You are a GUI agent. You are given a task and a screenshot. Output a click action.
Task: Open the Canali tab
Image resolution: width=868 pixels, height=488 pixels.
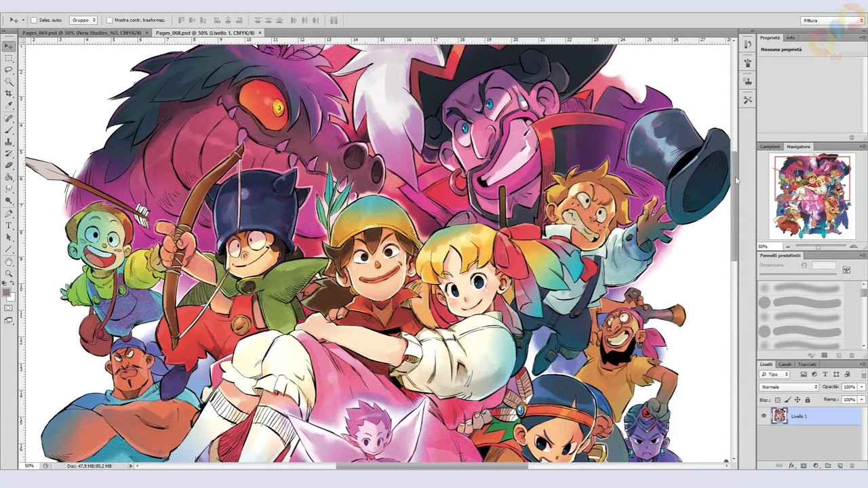coord(785,364)
